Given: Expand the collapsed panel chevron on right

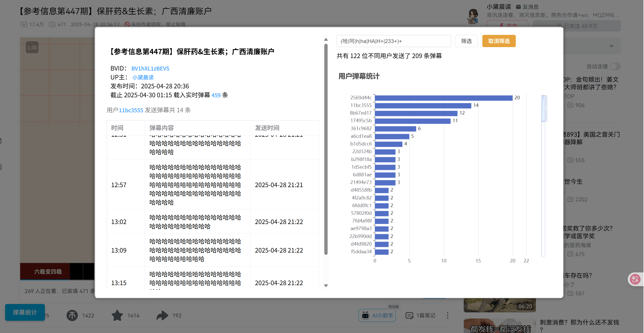Looking at the screenshot, I should coord(611,46).
